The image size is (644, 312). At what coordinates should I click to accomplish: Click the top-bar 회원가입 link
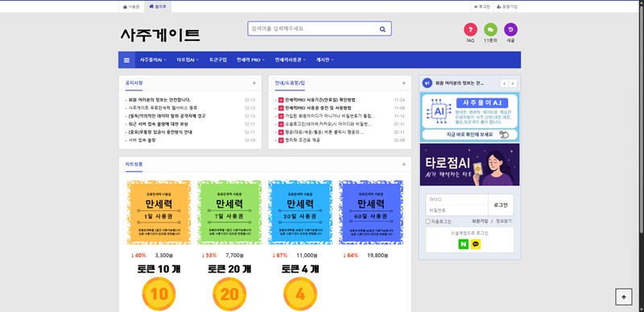coord(507,6)
